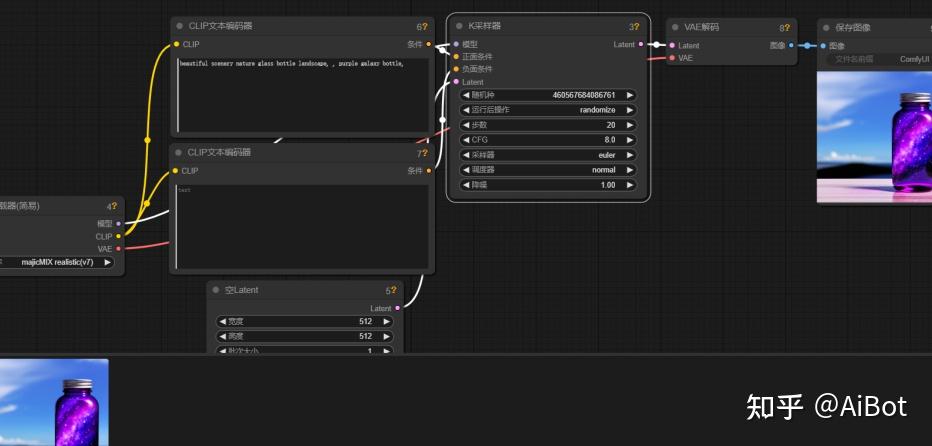
Task: Click the 图像 input port on 保存图像
Action: click(x=823, y=46)
